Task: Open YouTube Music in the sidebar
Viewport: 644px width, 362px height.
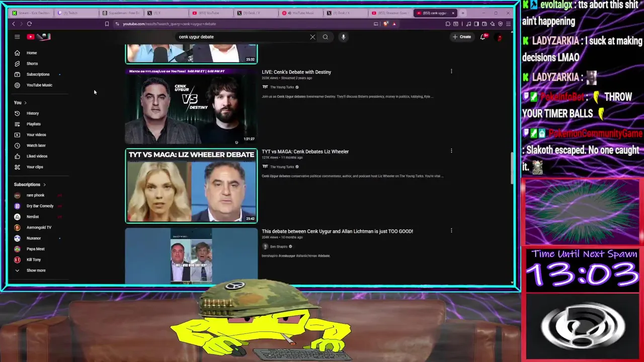Action: (39, 85)
